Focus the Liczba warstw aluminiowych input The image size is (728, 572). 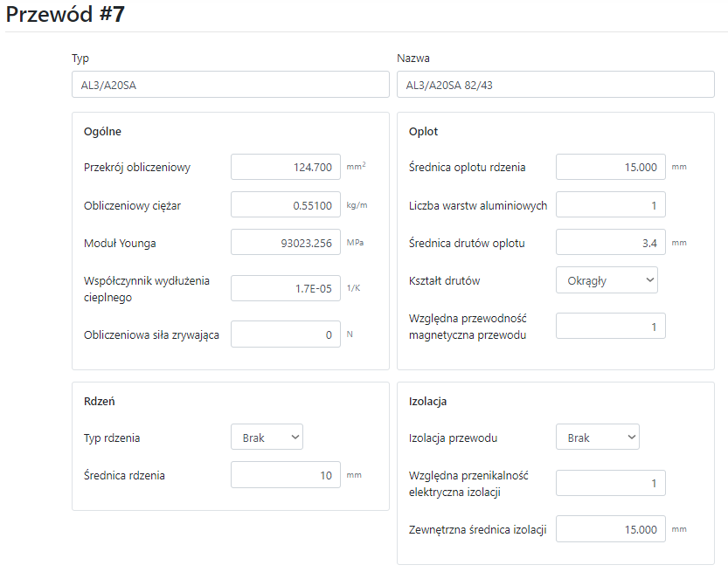click(610, 205)
